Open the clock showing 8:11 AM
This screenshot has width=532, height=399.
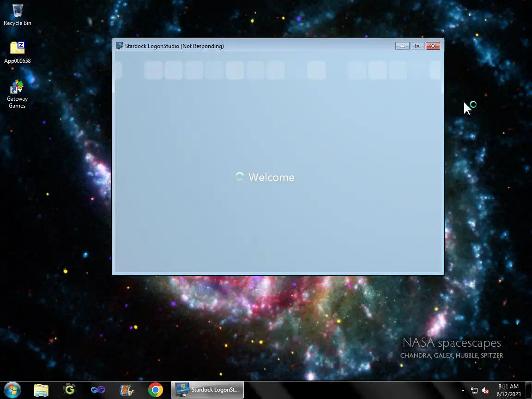tap(508, 390)
